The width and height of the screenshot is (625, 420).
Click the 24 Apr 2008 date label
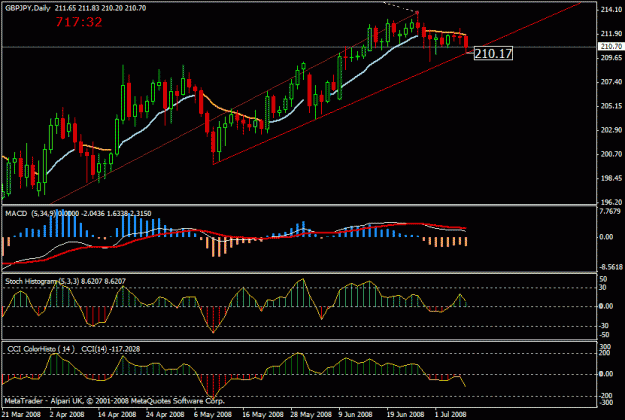tap(165, 414)
